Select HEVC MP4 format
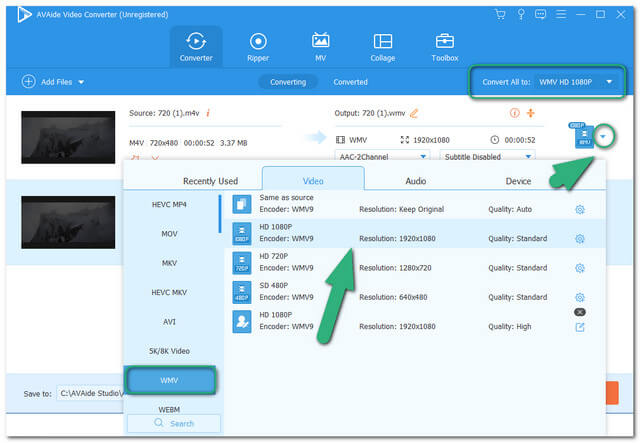 tap(169, 205)
